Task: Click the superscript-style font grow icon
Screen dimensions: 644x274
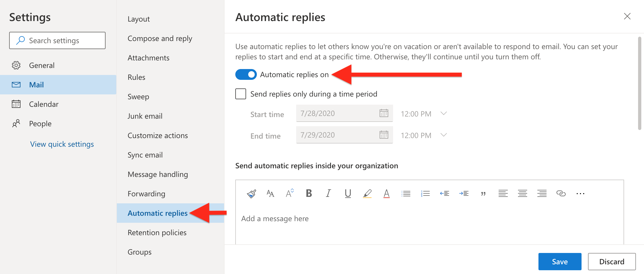Action: point(290,193)
